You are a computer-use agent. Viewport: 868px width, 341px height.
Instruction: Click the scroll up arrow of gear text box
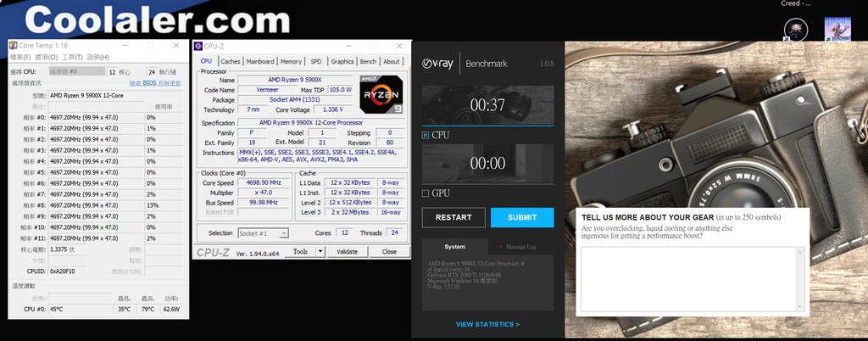(x=800, y=252)
